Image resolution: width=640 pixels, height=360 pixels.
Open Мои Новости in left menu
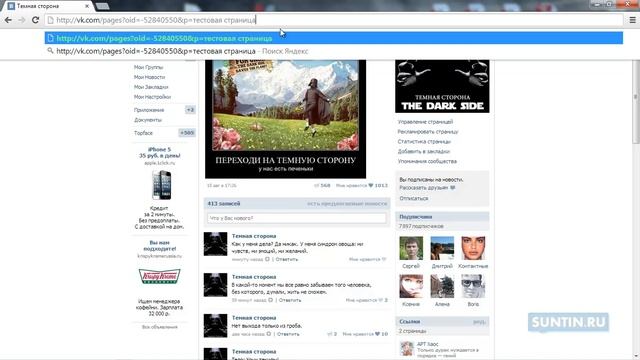pos(149,77)
